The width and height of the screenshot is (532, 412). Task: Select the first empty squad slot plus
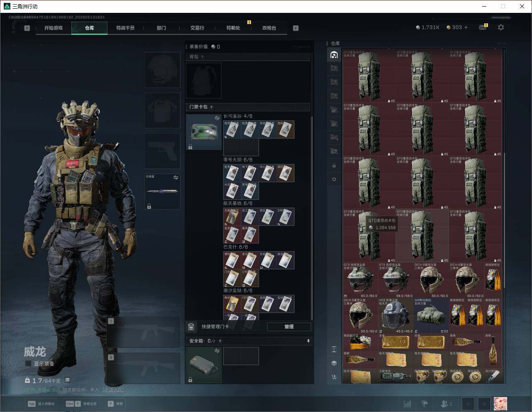point(468,404)
